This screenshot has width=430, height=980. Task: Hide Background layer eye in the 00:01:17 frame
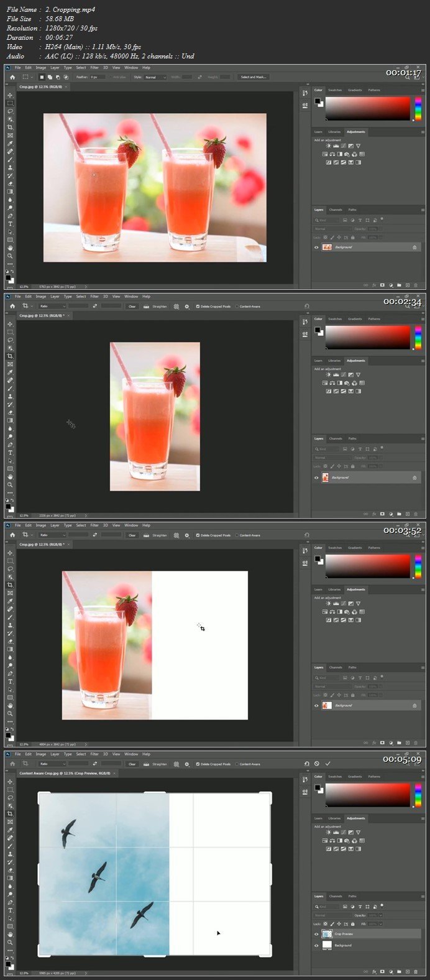[316, 247]
